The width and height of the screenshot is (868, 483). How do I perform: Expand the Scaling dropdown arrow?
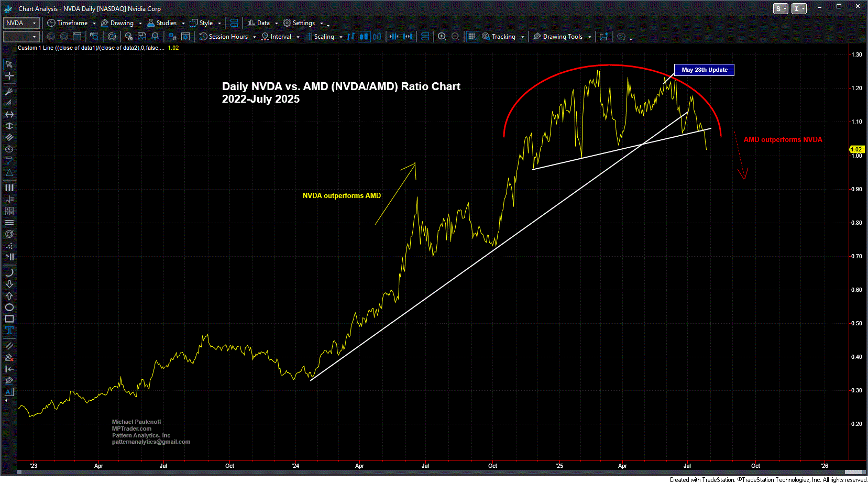pos(340,37)
